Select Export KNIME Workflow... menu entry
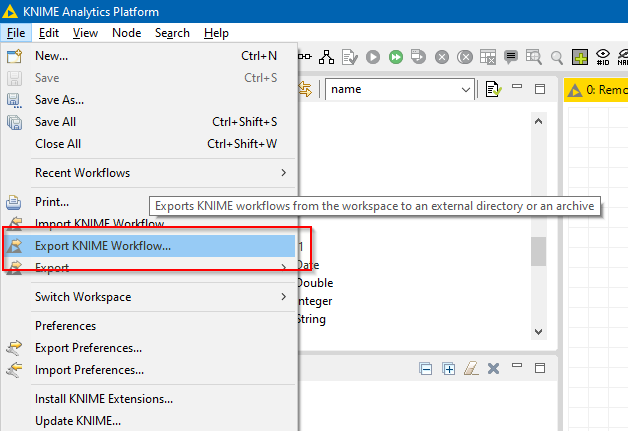 pyautogui.click(x=150, y=246)
